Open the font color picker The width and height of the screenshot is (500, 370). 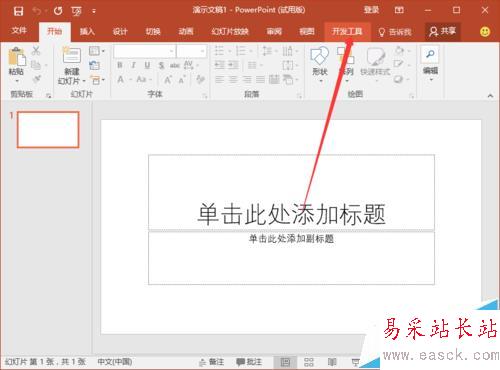tap(123, 80)
